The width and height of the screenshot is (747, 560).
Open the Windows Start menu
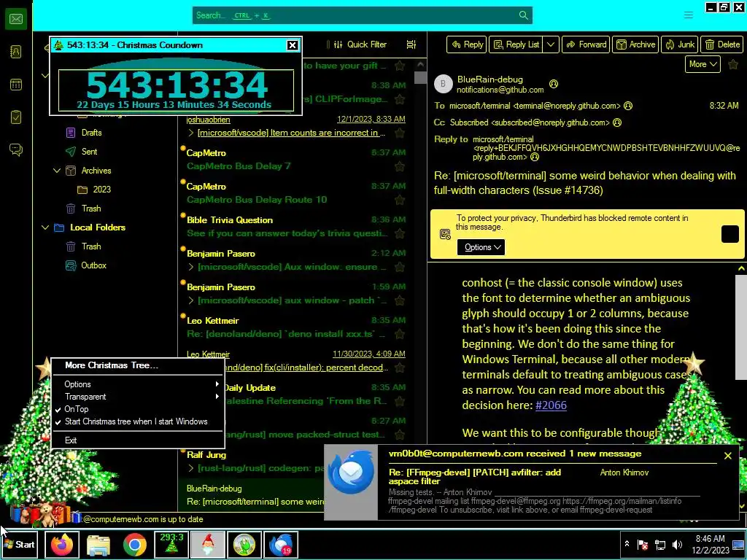pos(20,544)
